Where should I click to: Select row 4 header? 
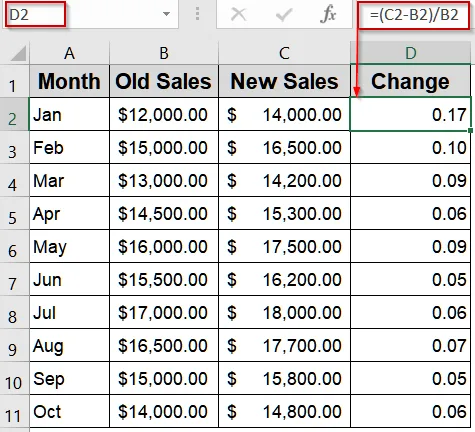point(14,180)
